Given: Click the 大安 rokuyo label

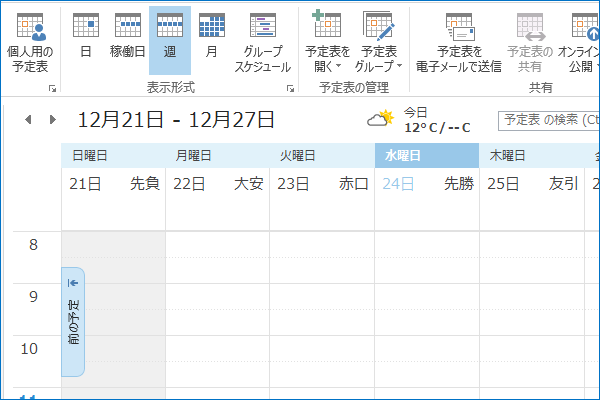Looking at the screenshot, I should tap(249, 184).
